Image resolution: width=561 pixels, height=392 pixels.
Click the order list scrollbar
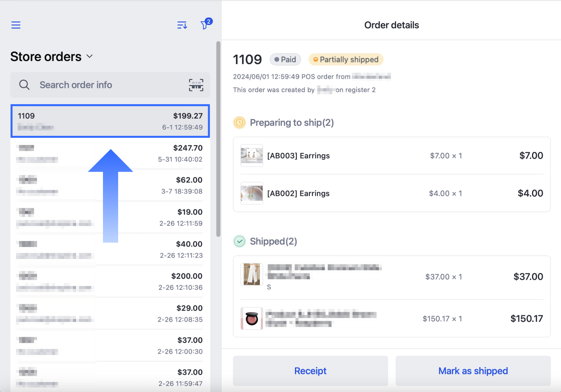(218, 139)
